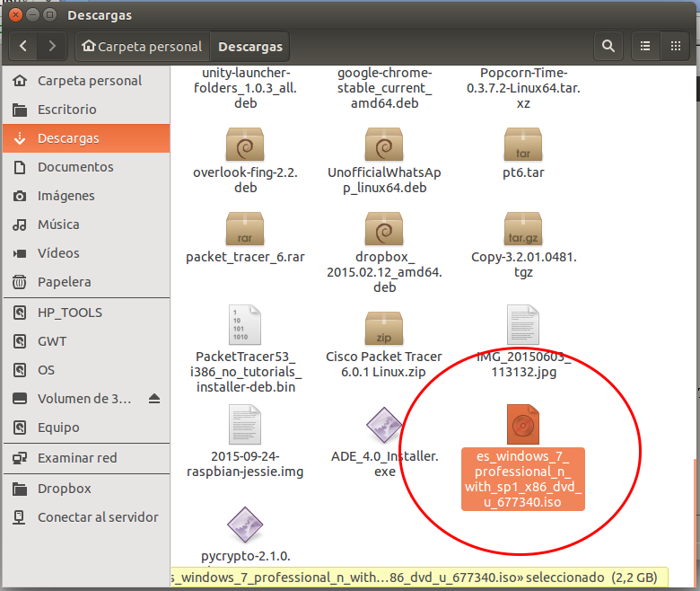700x591 pixels.
Task: Select packet_tracer_6.rar archive icon
Action: coord(245,229)
